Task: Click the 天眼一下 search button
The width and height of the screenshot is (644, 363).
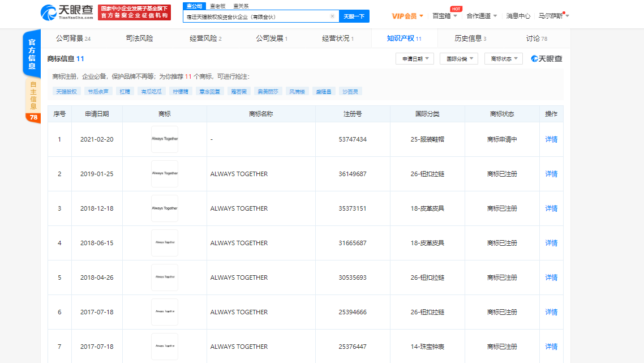Action: click(x=354, y=16)
